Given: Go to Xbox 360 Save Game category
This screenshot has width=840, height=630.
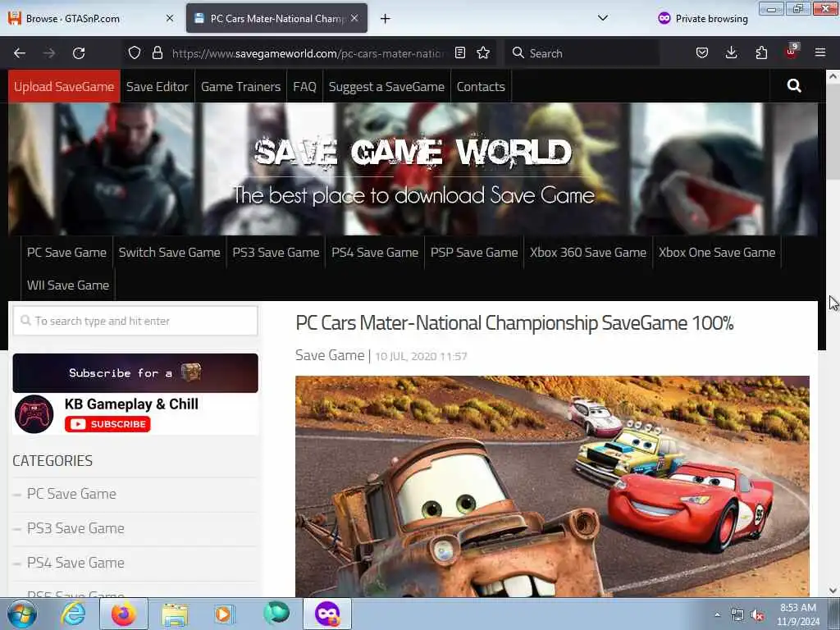Looking at the screenshot, I should (x=588, y=253).
